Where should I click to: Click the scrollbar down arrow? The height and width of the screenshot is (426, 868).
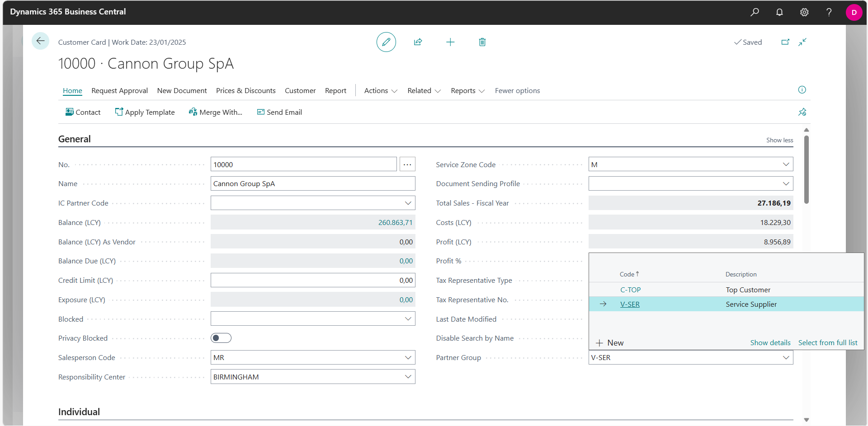coord(807,420)
